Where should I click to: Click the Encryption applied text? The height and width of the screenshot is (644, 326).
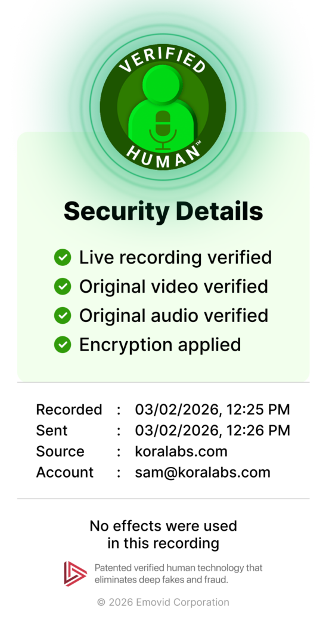[x=160, y=345]
